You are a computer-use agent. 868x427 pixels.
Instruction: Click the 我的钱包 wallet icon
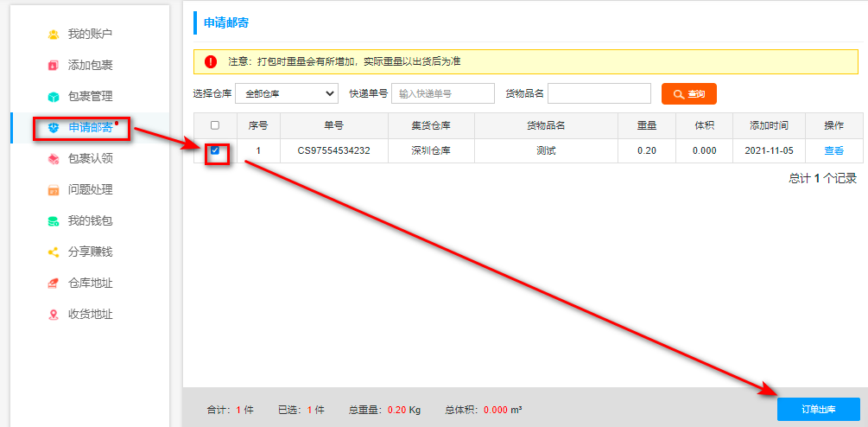(54, 221)
